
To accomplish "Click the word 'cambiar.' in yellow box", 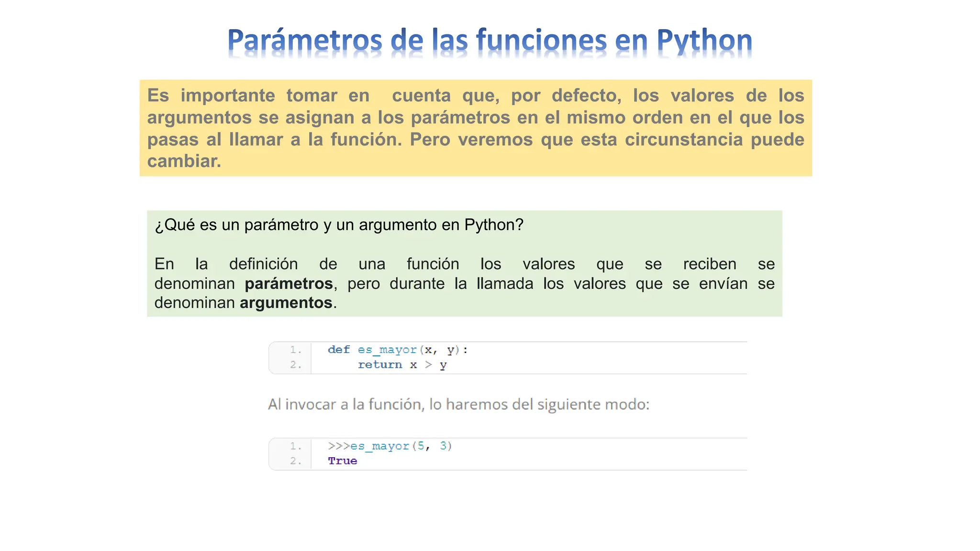I will [x=184, y=162].
